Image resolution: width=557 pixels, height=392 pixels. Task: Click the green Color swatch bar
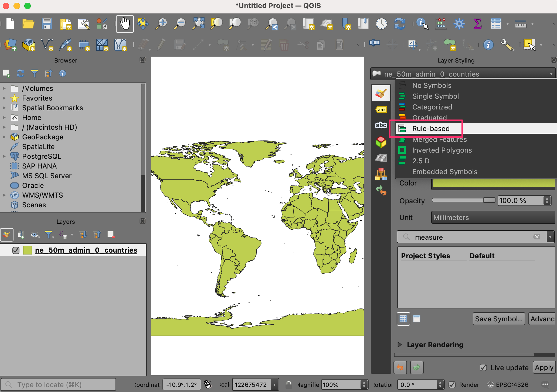[494, 183]
